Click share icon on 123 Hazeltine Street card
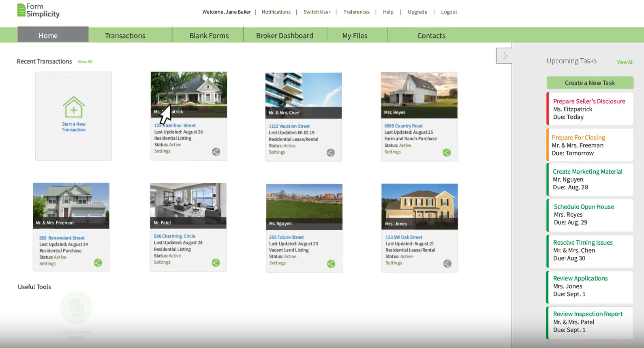Image resolution: width=644 pixels, height=348 pixels. click(216, 152)
